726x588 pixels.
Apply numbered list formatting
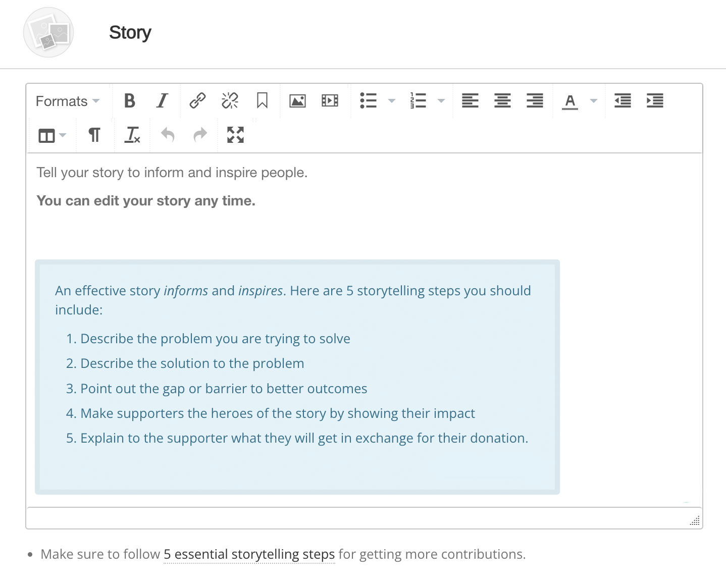(x=418, y=101)
